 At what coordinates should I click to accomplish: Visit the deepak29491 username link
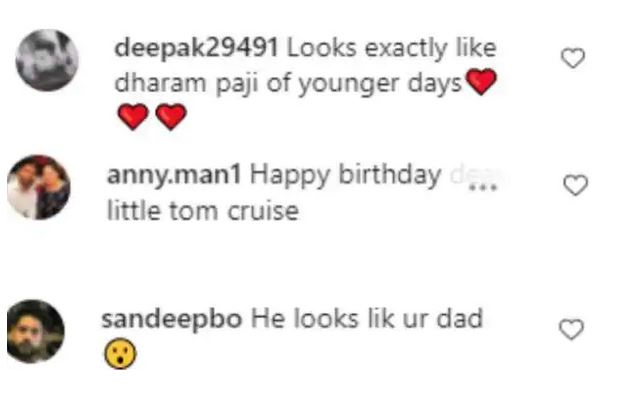196,49
